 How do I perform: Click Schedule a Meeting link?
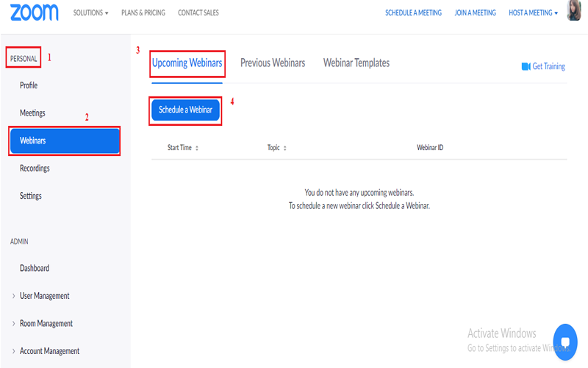click(413, 13)
